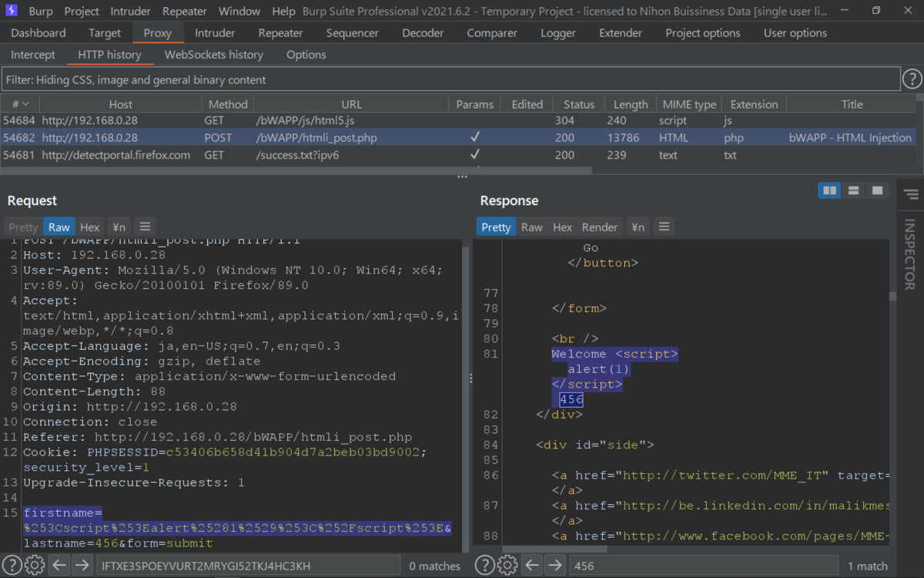
Task: Open the Intercept sub-tab
Action: coord(33,55)
